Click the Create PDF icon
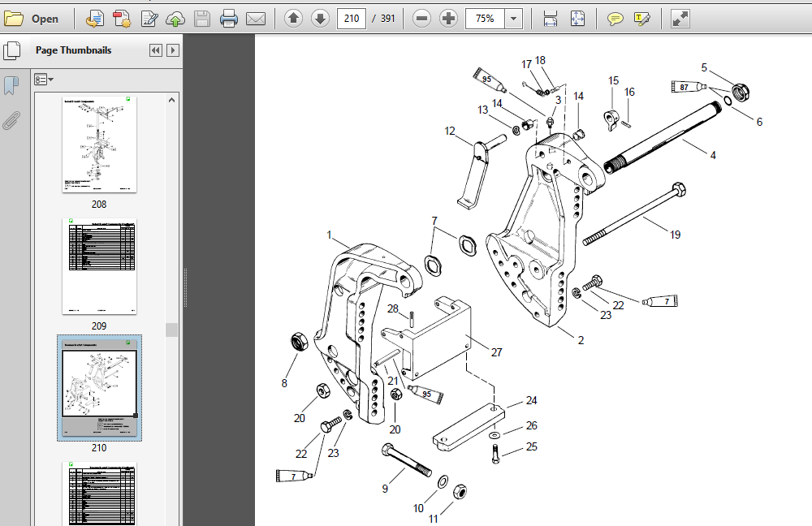This screenshot has width=812, height=526. click(95, 19)
